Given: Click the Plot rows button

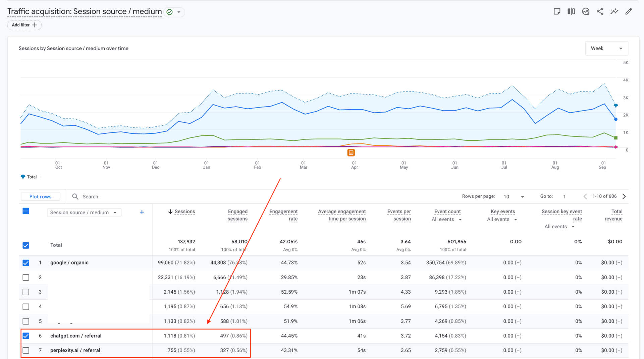Looking at the screenshot, I should pos(40,197).
